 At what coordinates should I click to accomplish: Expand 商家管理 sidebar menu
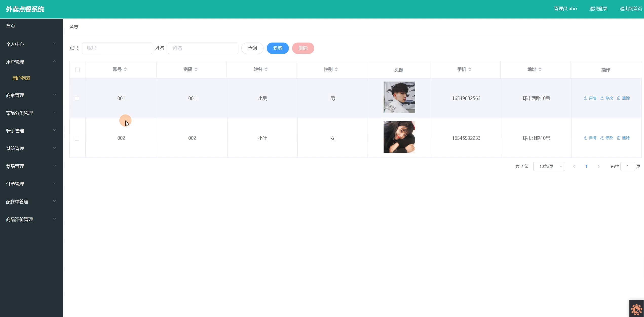pyautogui.click(x=31, y=95)
